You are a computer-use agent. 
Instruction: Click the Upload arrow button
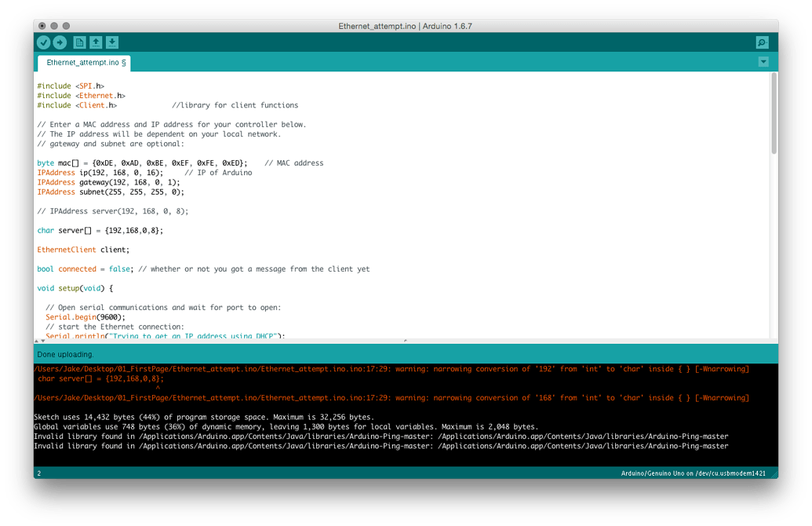click(x=60, y=42)
